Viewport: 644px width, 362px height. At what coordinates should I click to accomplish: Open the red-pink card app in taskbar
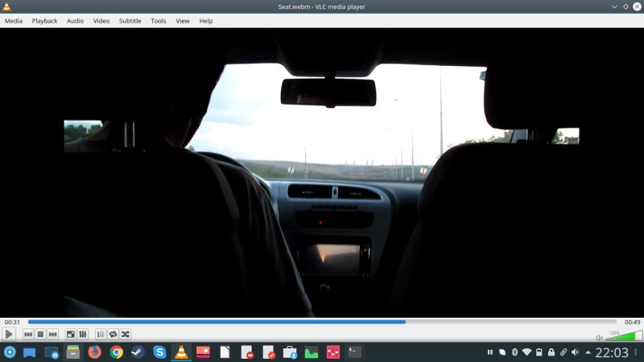tap(203, 352)
